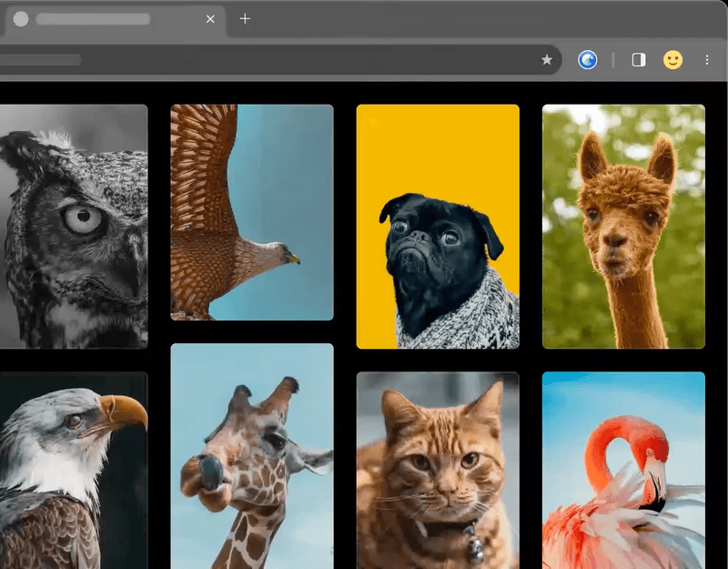Select the open browser tab title
The image size is (728, 569).
pos(93,19)
